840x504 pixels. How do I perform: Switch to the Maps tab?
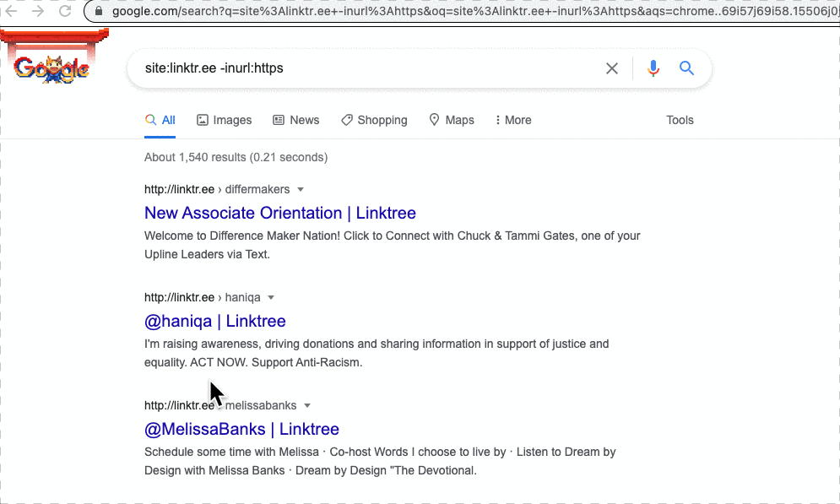pyautogui.click(x=452, y=120)
